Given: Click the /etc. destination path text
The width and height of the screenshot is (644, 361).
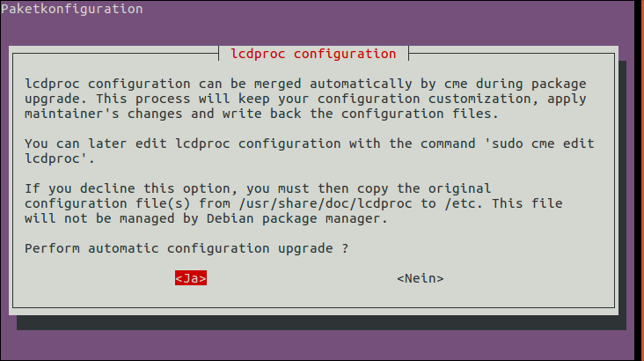Looking at the screenshot, I should point(464,203).
